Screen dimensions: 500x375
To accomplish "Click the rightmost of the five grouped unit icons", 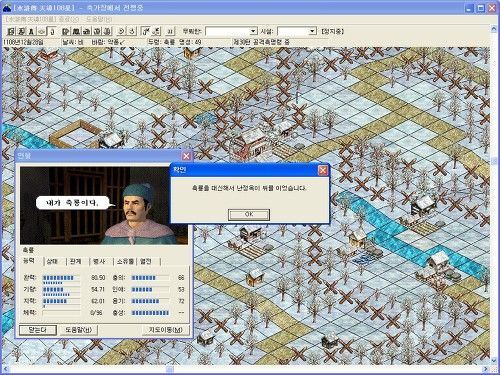I will point(107,31).
